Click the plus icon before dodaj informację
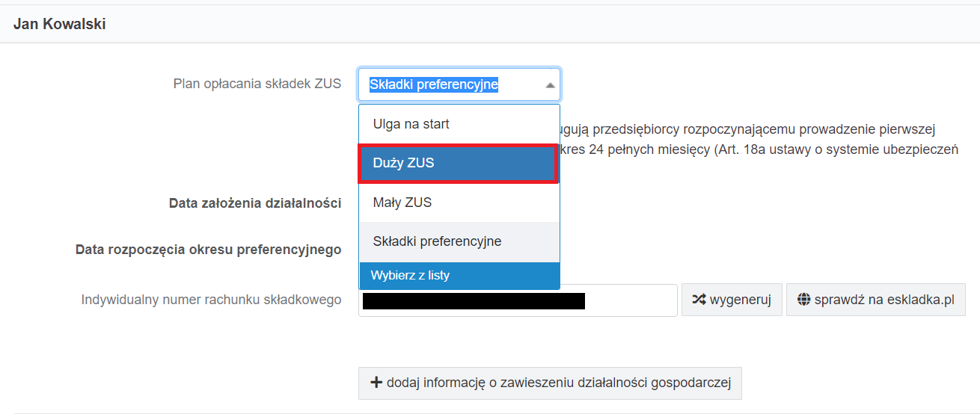The height and width of the screenshot is (414, 980). pos(376,383)
